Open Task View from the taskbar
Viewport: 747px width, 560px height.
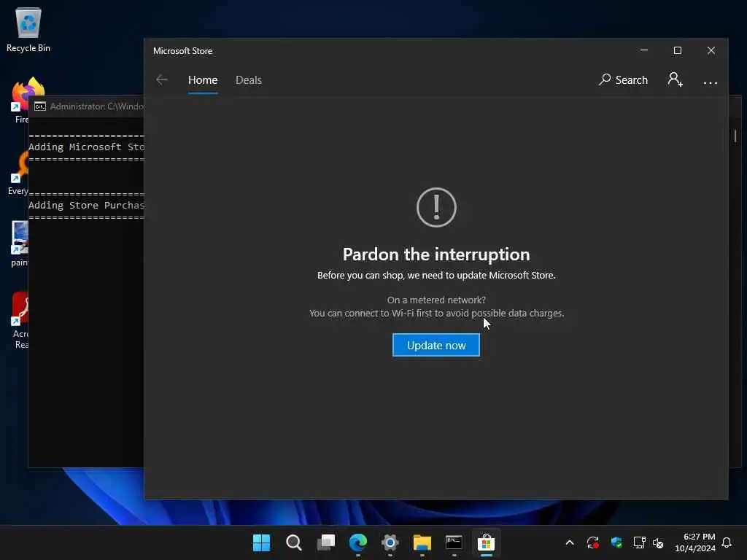[x=326, y=542]
